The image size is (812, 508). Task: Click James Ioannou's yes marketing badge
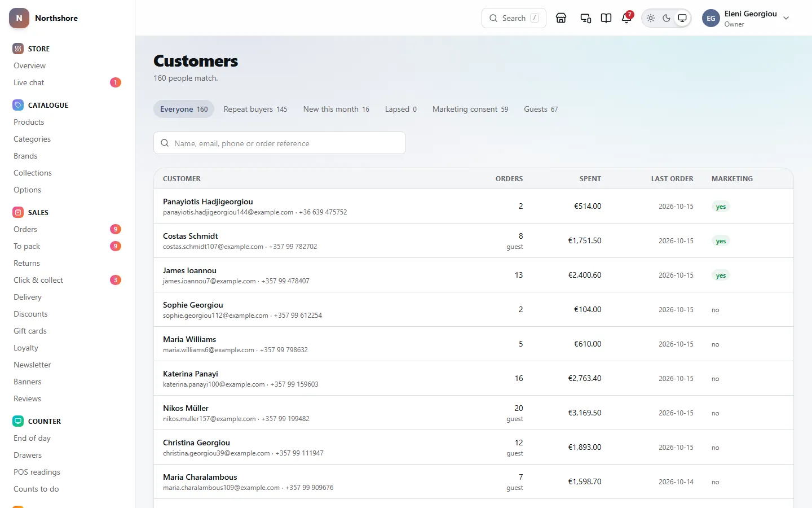click(x=721, y=275)
